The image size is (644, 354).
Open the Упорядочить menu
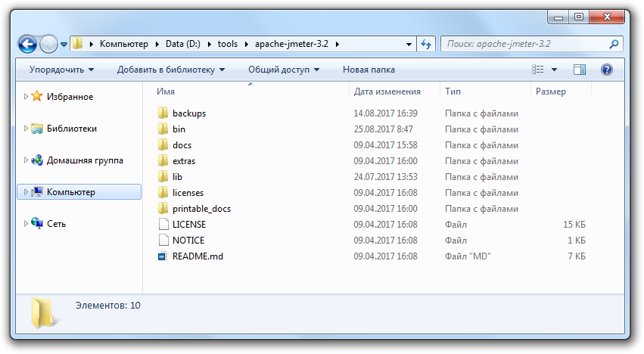61,70
